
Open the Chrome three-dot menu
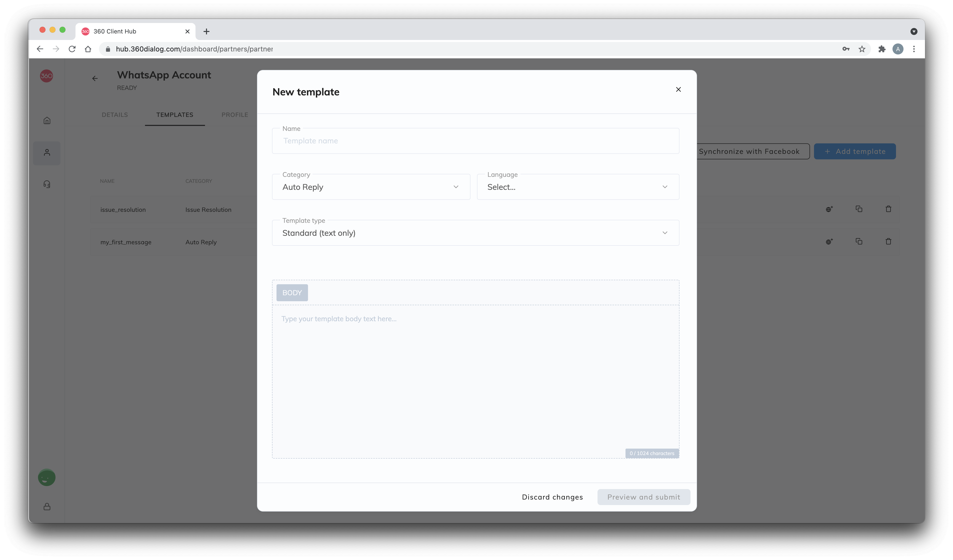tap(914, 49)
